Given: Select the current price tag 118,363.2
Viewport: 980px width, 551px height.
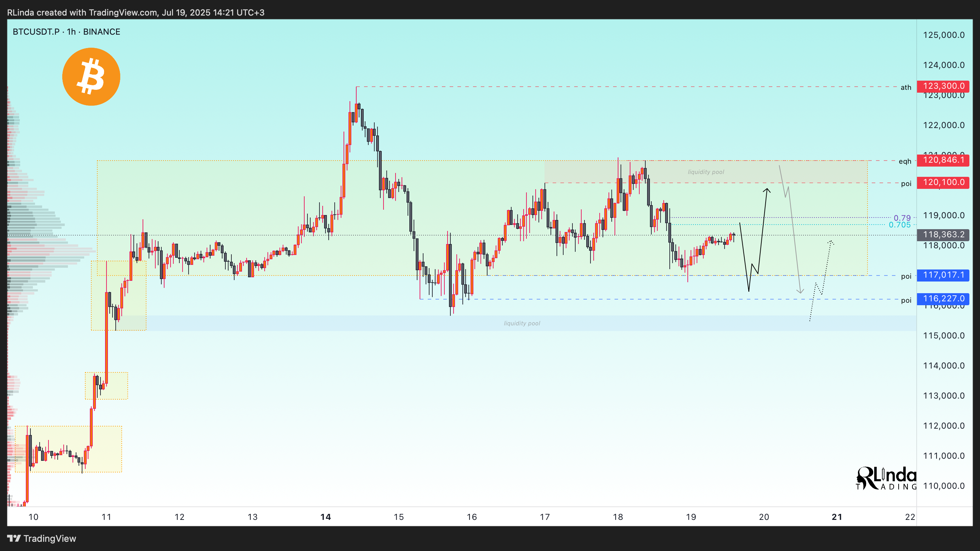Looking at the screenshot, I should click(x=943, y=235).
